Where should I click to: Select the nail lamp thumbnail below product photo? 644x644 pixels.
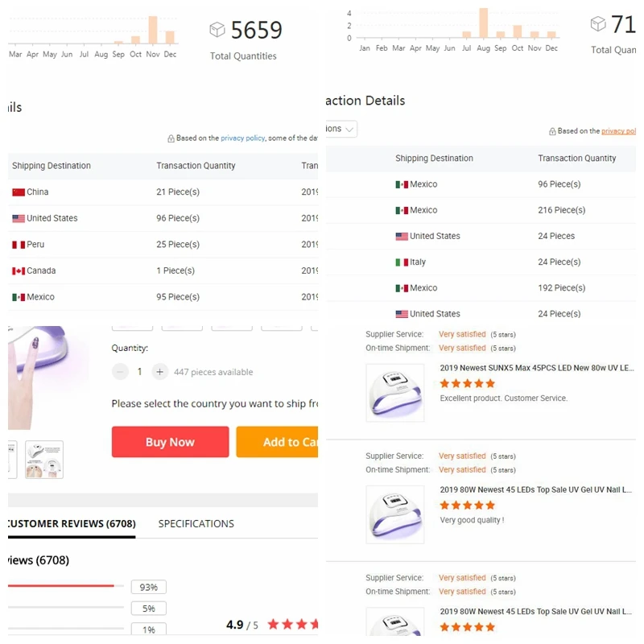coord(43,460)
